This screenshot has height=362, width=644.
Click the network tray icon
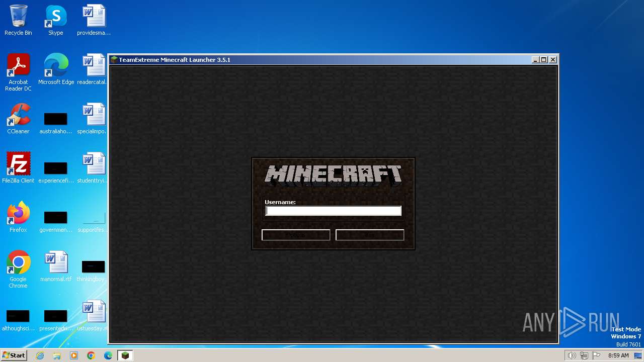(584, 355)
